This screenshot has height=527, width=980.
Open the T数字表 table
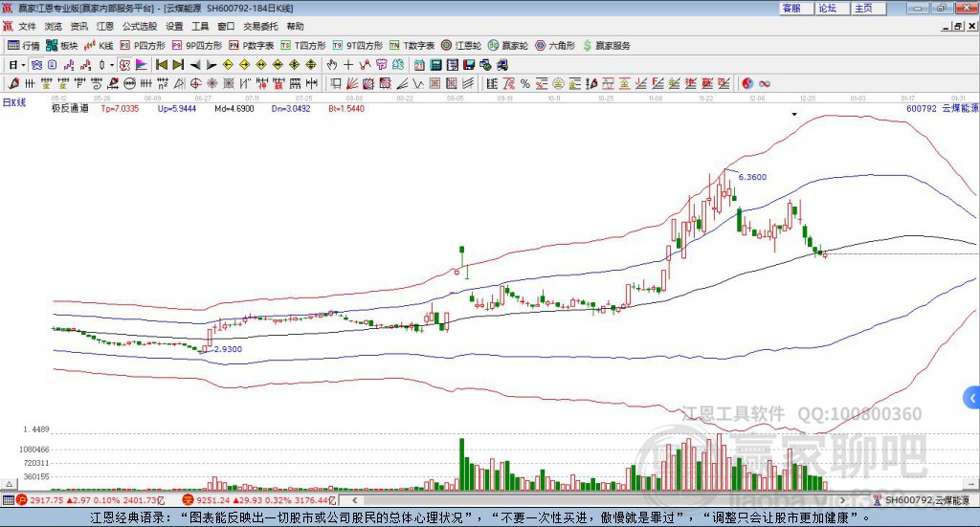(412, 46)
